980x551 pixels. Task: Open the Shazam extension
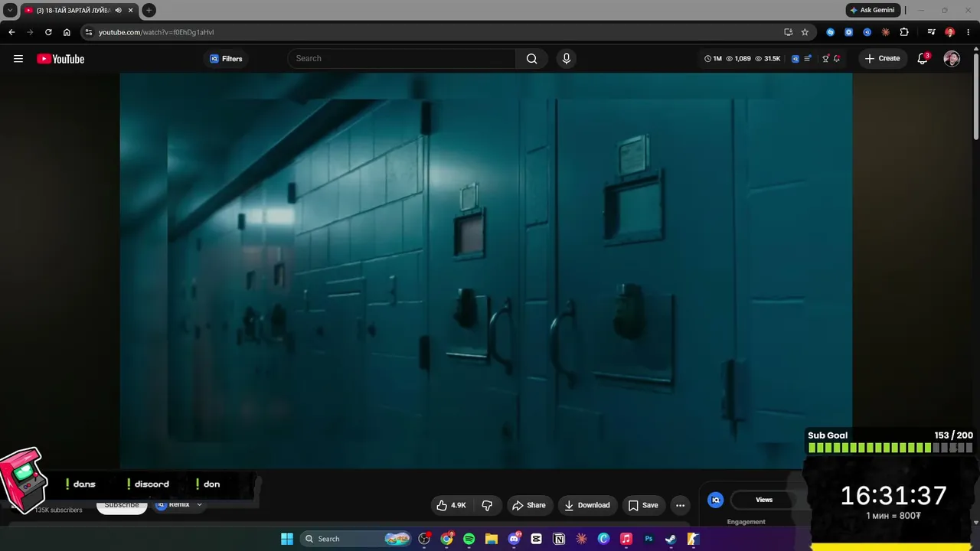tap(831, 32)
